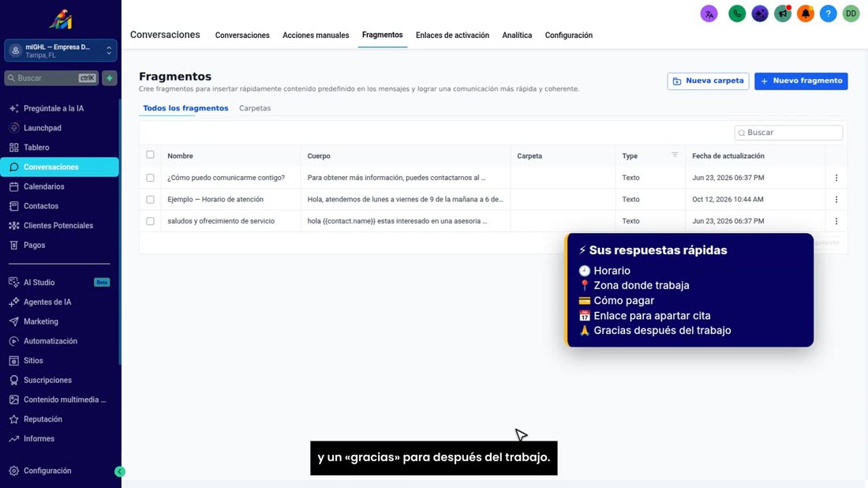Image resolution: width=868 pixels, height=488 pixels.
Task: Open row menu for Ejemplo — Horario de atención
Action: point(836,200)
